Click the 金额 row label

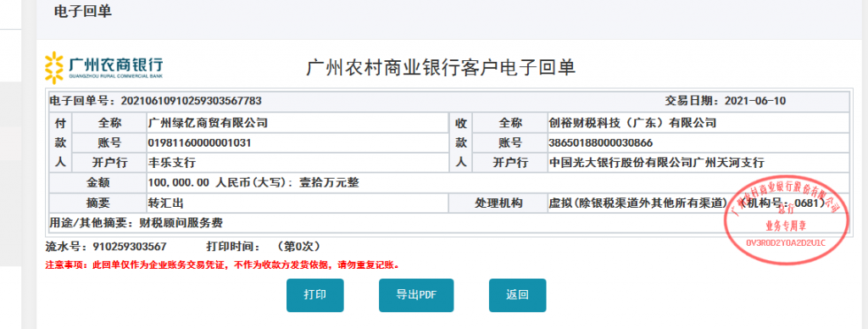click(x=98, y=183)
